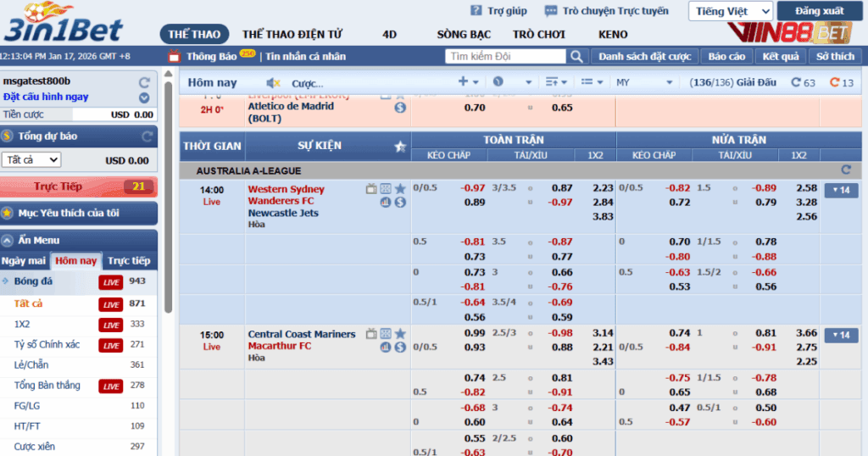The height and width of the screenshot is (456, 868).
Task: Open Trò chuyện Trực tuyến chat icon
Action: [551, 11]
